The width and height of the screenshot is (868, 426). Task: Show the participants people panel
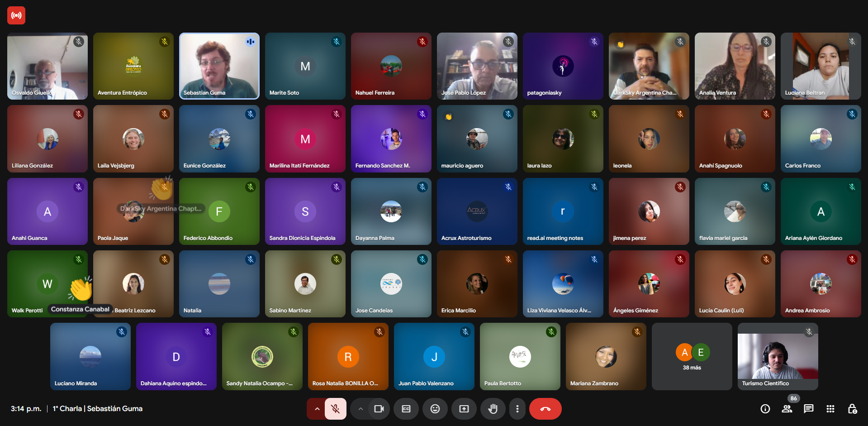point(787,409)
